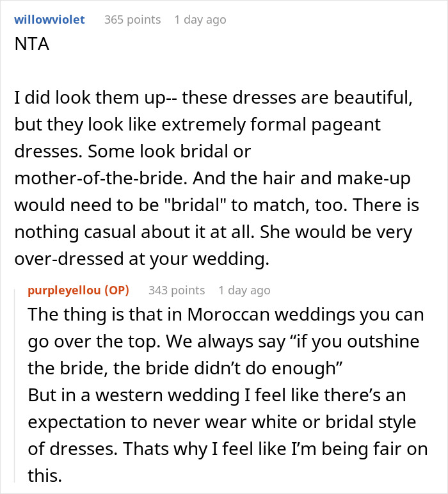The image size is (448, 494).
Task: Click the line starting "I did look them up"
Action: pyautogui.click(x=211, y=99)
